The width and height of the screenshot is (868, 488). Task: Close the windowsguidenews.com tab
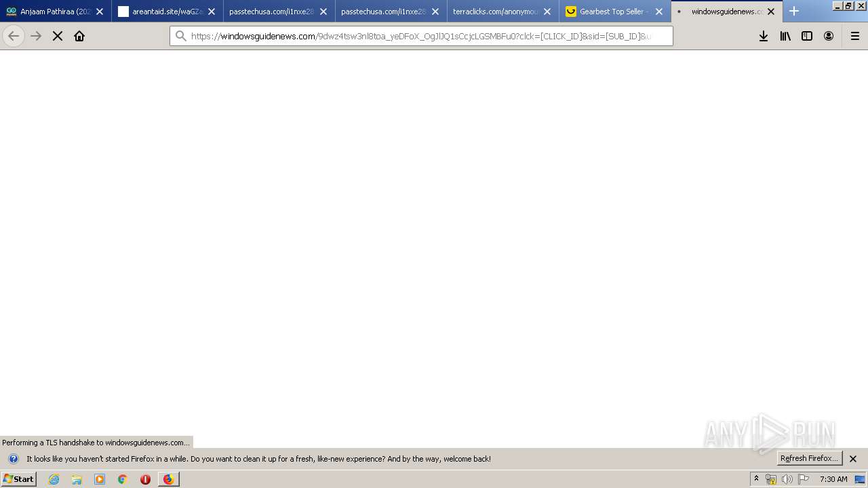[771, 12]
